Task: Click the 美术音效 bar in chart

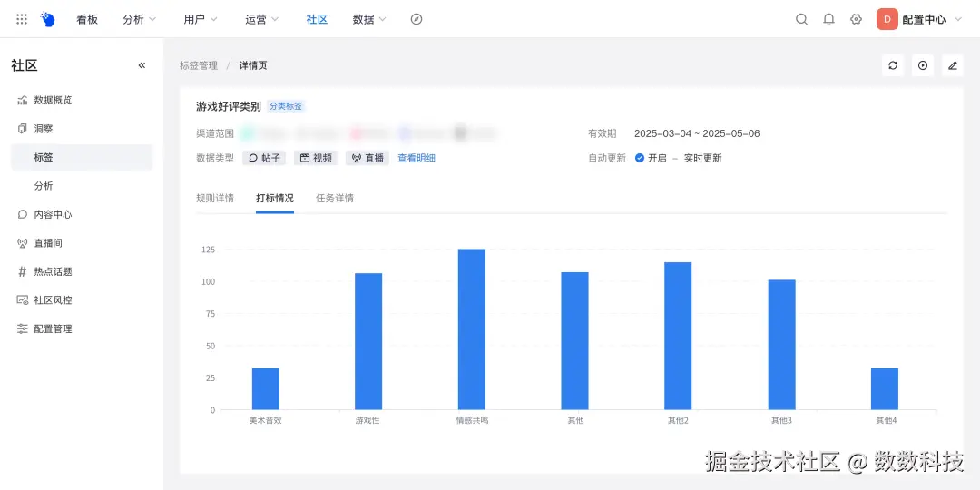Action: [266, 388]
